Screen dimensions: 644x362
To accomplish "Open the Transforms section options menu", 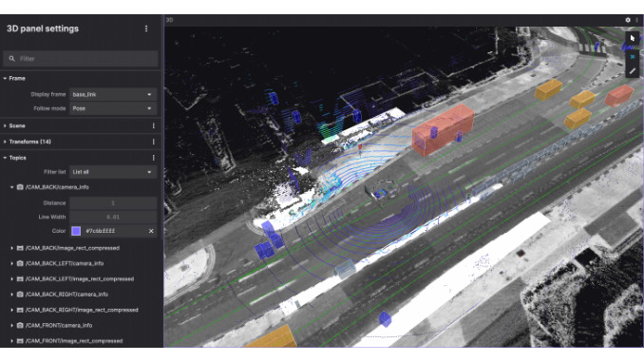I will (x=154, y=142).
